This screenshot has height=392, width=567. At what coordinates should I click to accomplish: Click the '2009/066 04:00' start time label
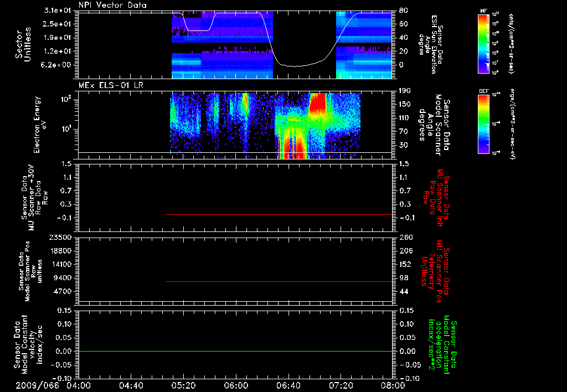coord(54,386)
